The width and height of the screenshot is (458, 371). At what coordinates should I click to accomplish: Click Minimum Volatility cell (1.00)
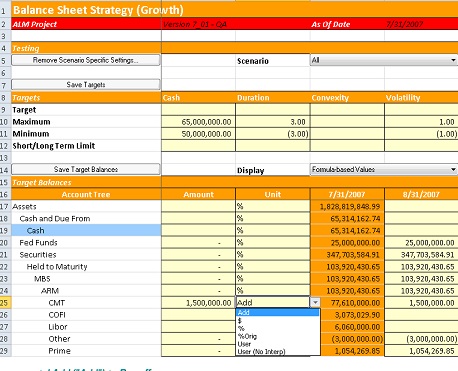(421, 134)
